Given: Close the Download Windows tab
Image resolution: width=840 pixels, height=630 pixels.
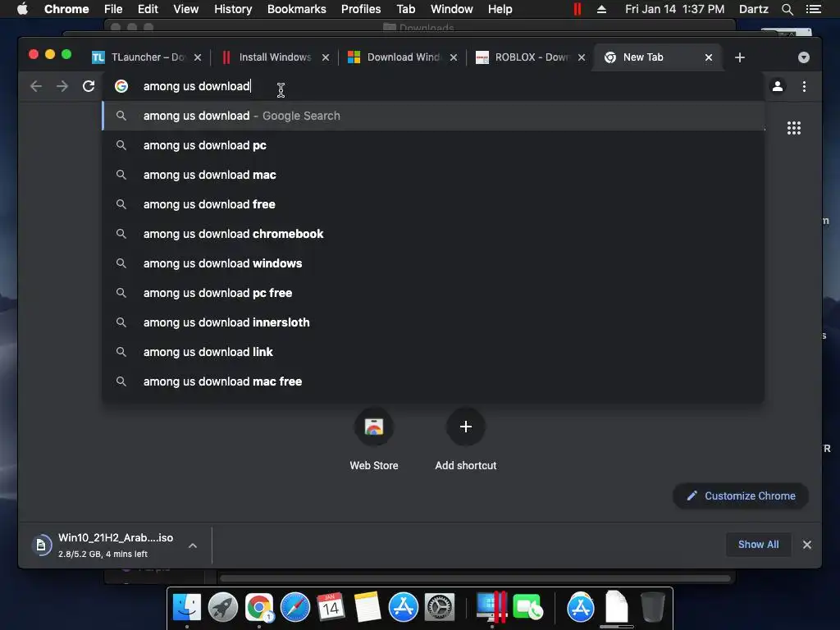Looking at the screenshot, I should click(x=453, y=57).
